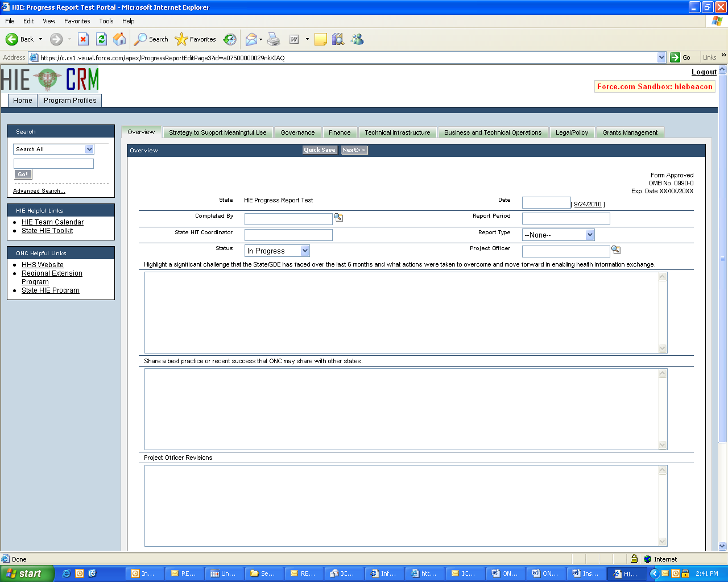Switch to the 'Un…' taskbar window

[x=225, y=573]
